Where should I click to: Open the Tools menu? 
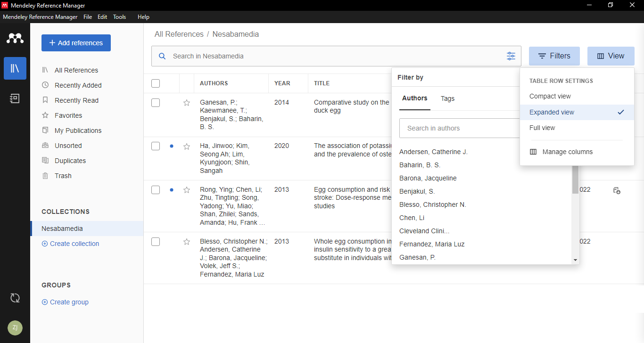[119, 17]
